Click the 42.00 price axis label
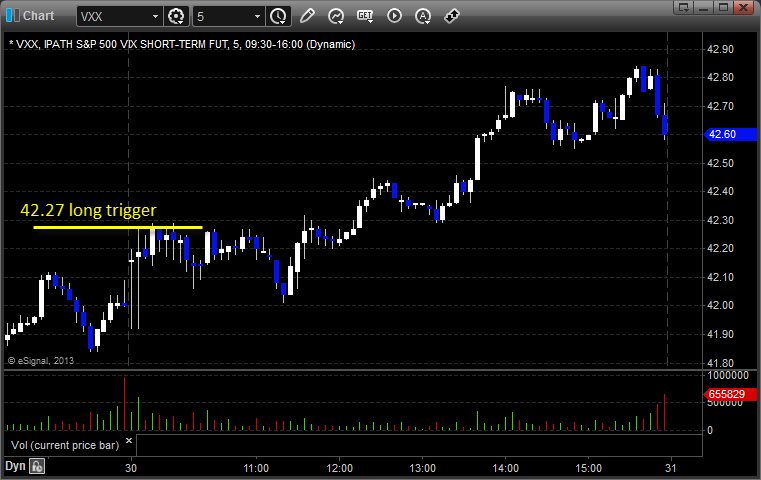The image size is (761, 480). [720, 305]
